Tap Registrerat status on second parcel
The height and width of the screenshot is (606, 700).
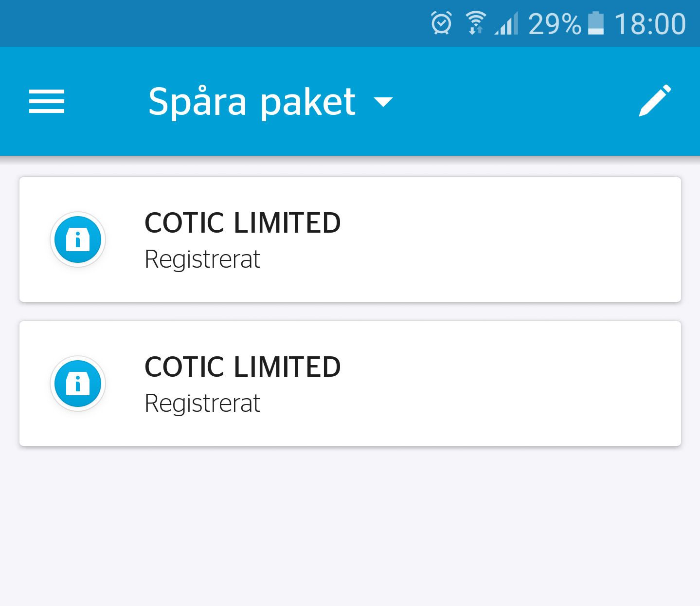202,404
